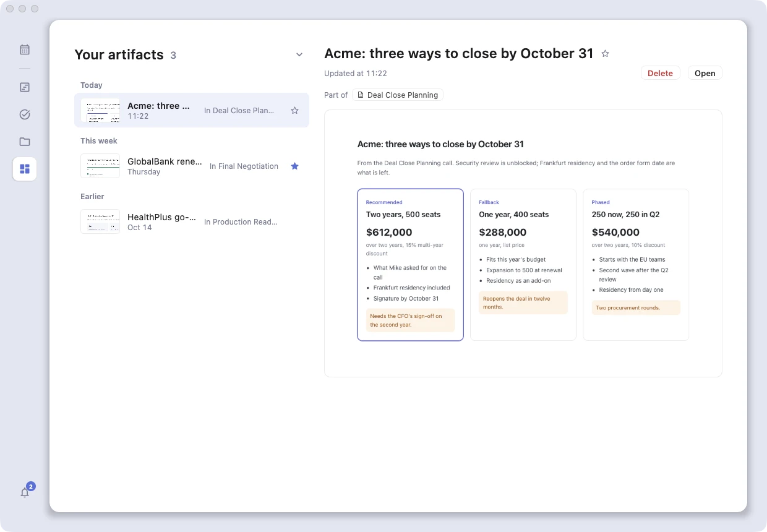Screen dimensions: 767x532
Task: Click the GlobalBank artifact thumbnail
Action: tap(100, 166)
